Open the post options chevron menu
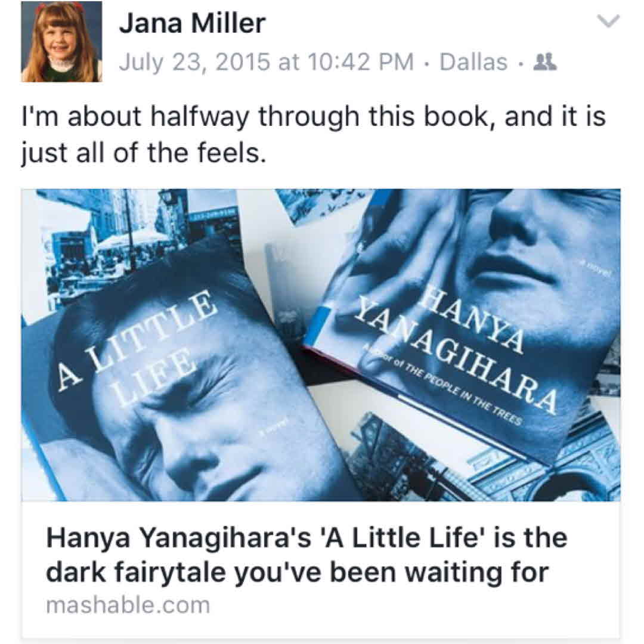The image size is (644, 644). pyautogui.click(x=608, y=21)
